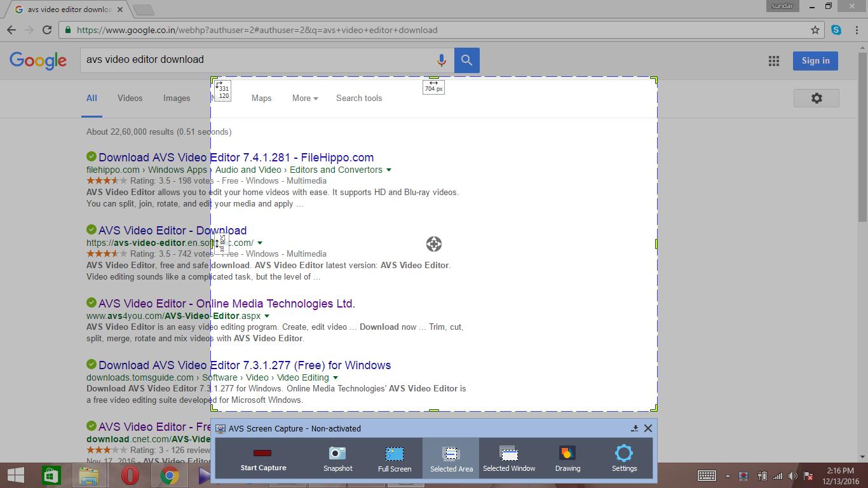The image size is (868, 488).
Task: Expand the tomsguide.com URL dropdown arrow
Action: 336,378
